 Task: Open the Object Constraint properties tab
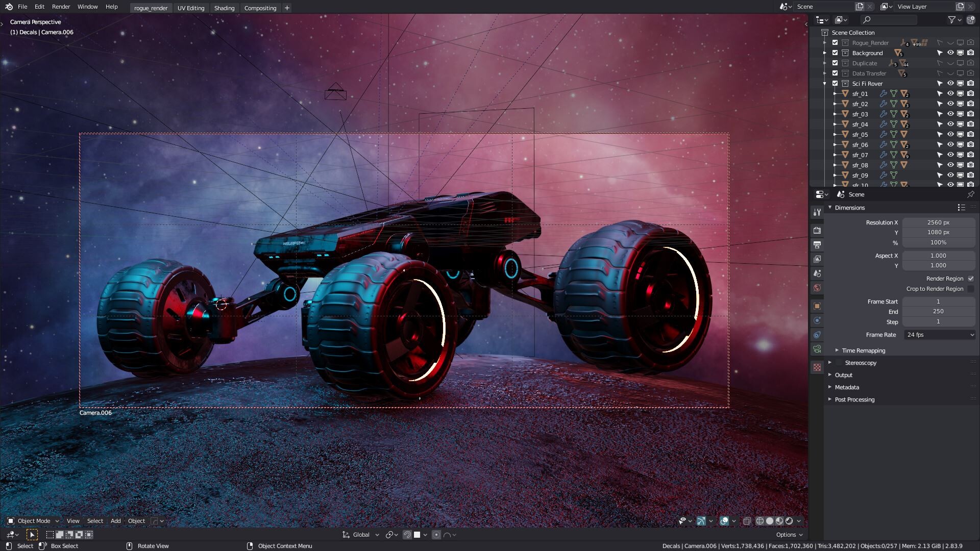point(817,335)
